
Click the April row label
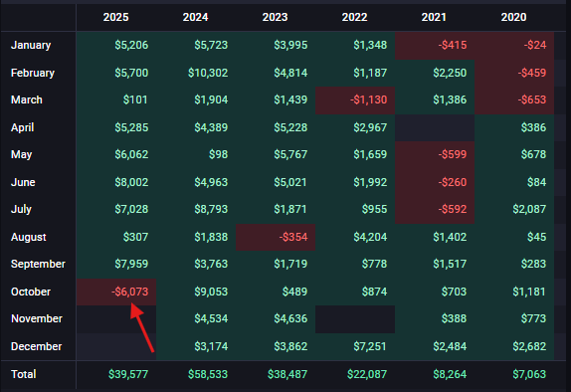23,127
